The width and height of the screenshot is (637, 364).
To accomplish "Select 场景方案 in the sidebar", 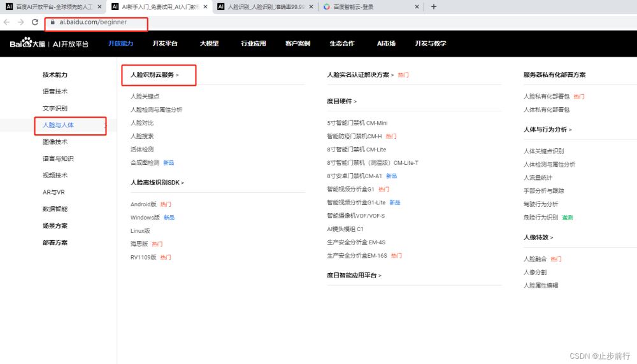I will pyautogui.click(x=55, y=226).
